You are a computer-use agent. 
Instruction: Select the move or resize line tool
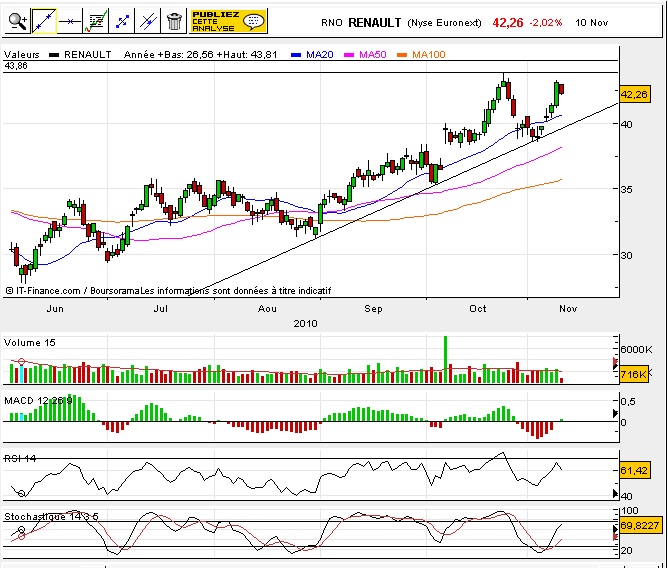click(122, 21)
